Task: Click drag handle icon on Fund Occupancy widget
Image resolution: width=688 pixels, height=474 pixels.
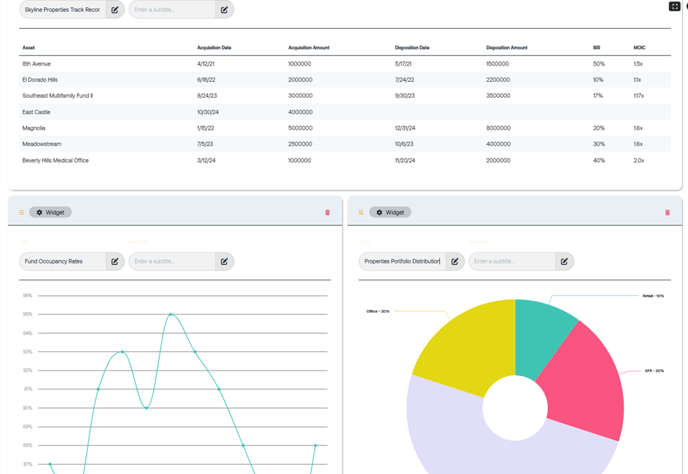Action: [x=22, y=212]
